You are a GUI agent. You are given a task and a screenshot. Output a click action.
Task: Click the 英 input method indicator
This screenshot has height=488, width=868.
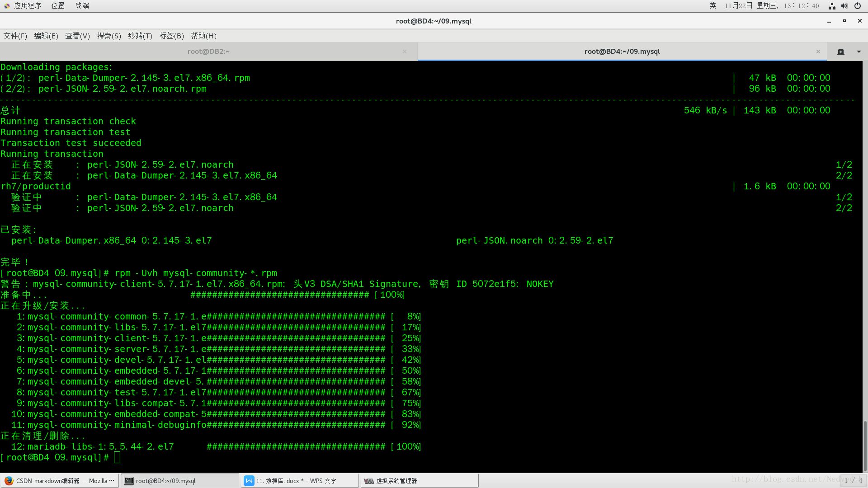712,6
